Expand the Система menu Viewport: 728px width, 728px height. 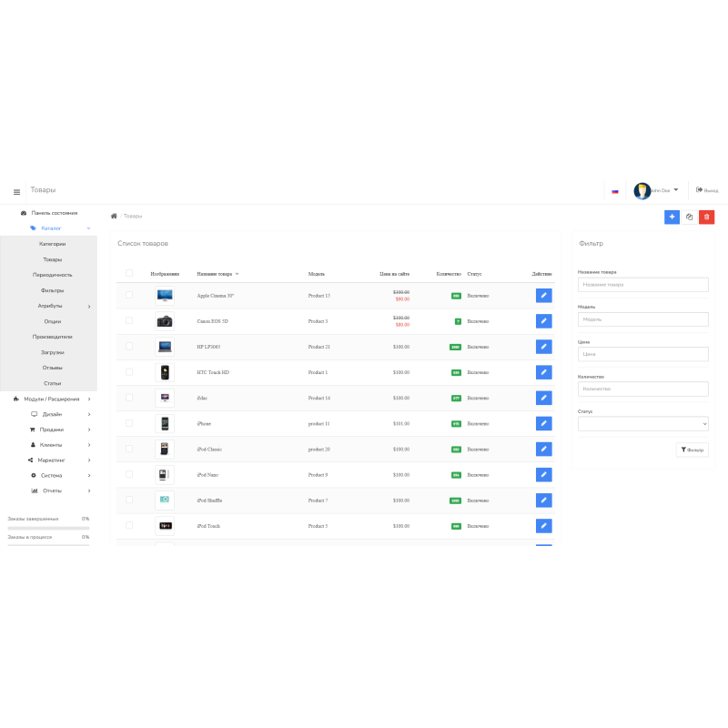pyautogui.click(x=51, y=474)
